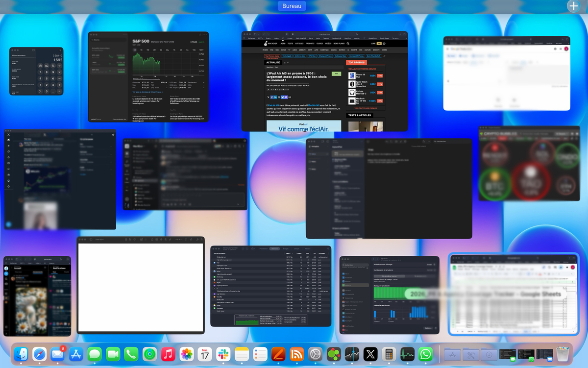
Task: Open the X app from the Dock
Action: (370, 354)
